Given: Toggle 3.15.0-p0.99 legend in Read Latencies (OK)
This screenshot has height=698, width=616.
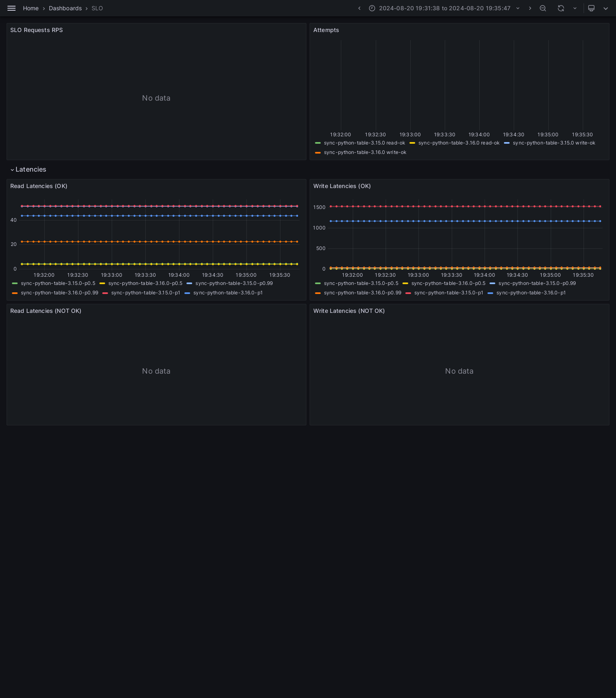Looking at the screenshot, I should tap(234, 283).
